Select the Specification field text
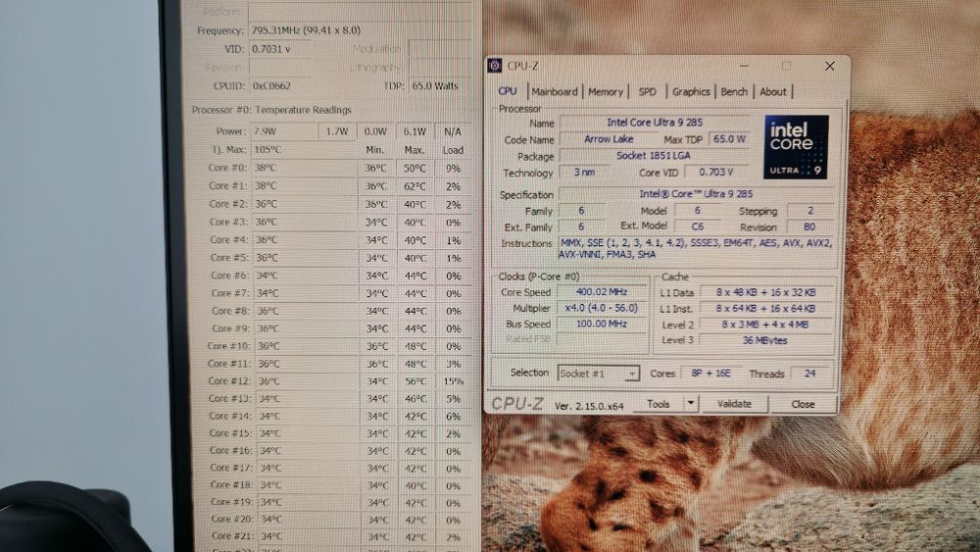The height and width of the screenshot is (552, 980). tap(696, 194)
